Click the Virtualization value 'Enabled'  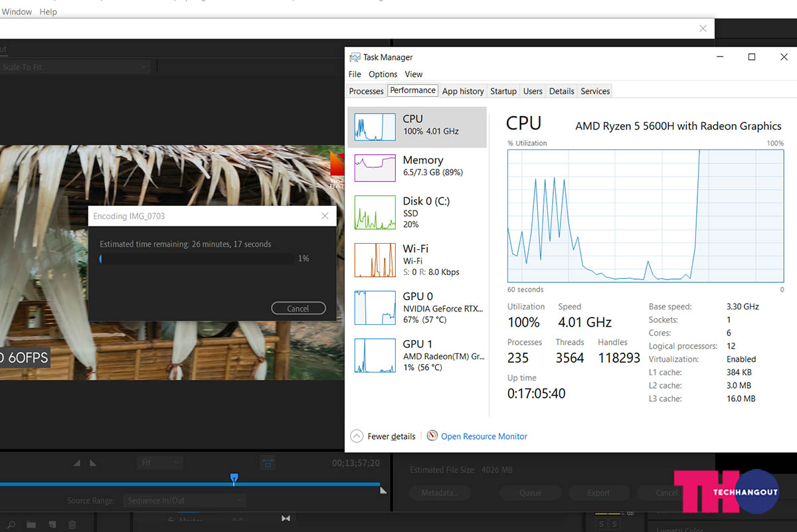click(741, 359)
